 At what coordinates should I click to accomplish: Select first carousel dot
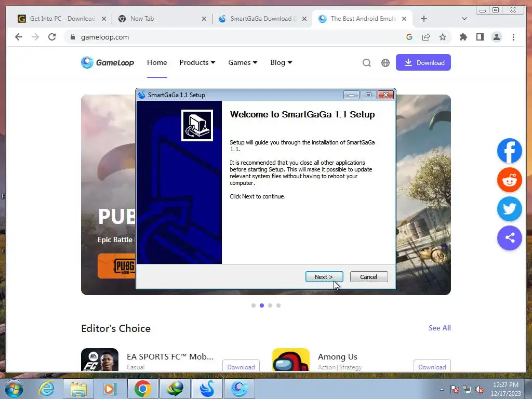click(254, 305)
